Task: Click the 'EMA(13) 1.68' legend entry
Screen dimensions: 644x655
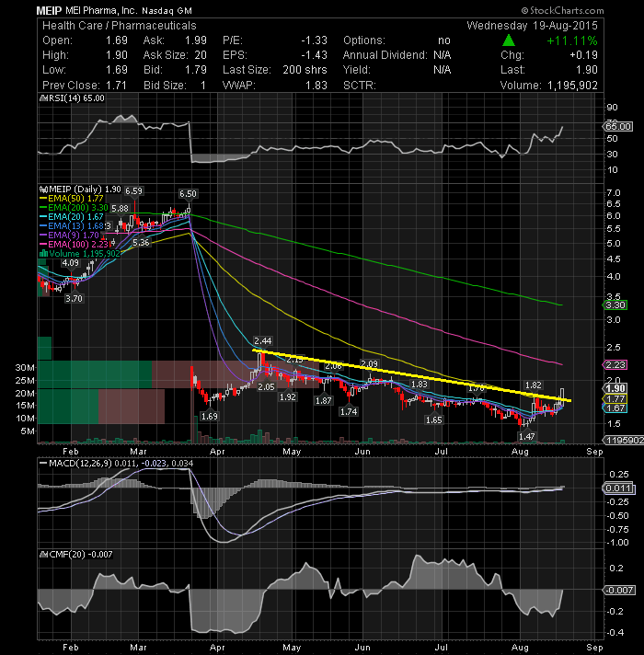Action: coord(75,226)
